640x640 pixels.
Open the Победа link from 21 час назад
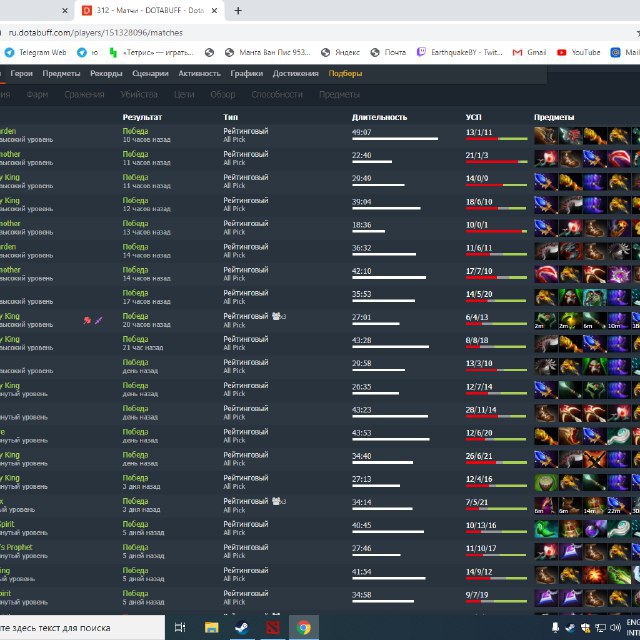[x=135, y=339]
